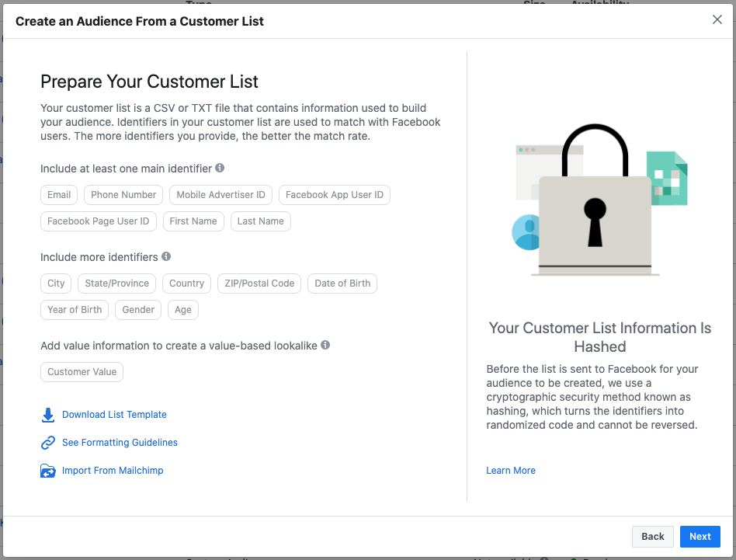Open Download List Template link
Viewport: 736px width, 560px height.
pyautogui.click(x=114, y=415)
